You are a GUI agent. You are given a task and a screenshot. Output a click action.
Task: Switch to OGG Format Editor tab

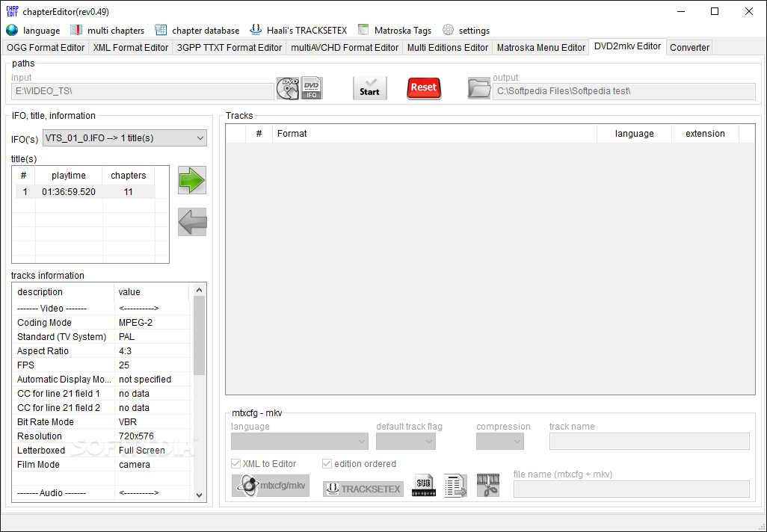46,47
